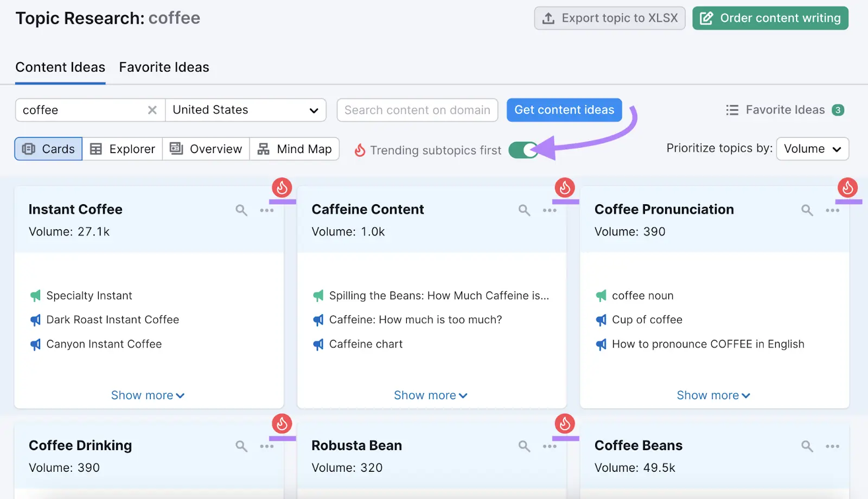Image resolution: width=868 pixels, height=499 pixels.
Task: Click the trending fire icon on Instant Coffee card
Action: pos(282,188)
